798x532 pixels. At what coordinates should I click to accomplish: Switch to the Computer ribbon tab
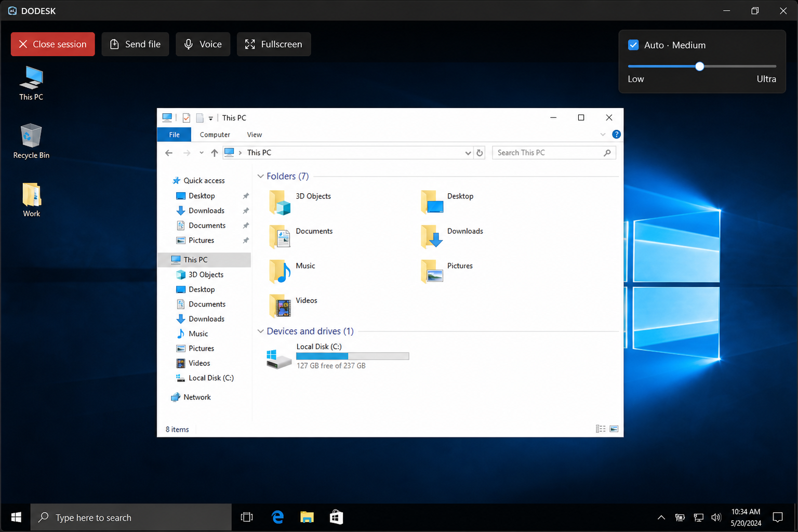coord(215,135)
